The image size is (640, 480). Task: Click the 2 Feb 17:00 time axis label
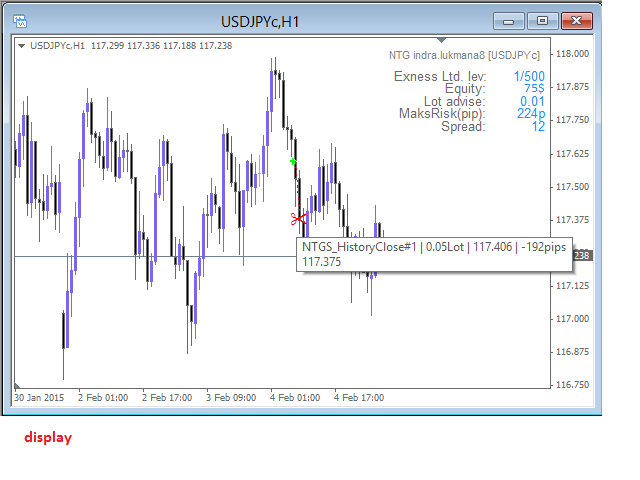click(167, 398)
